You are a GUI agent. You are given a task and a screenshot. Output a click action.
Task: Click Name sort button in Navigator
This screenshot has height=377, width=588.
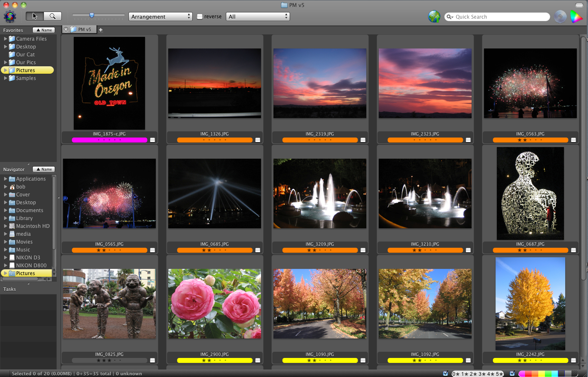pos(44,169)
